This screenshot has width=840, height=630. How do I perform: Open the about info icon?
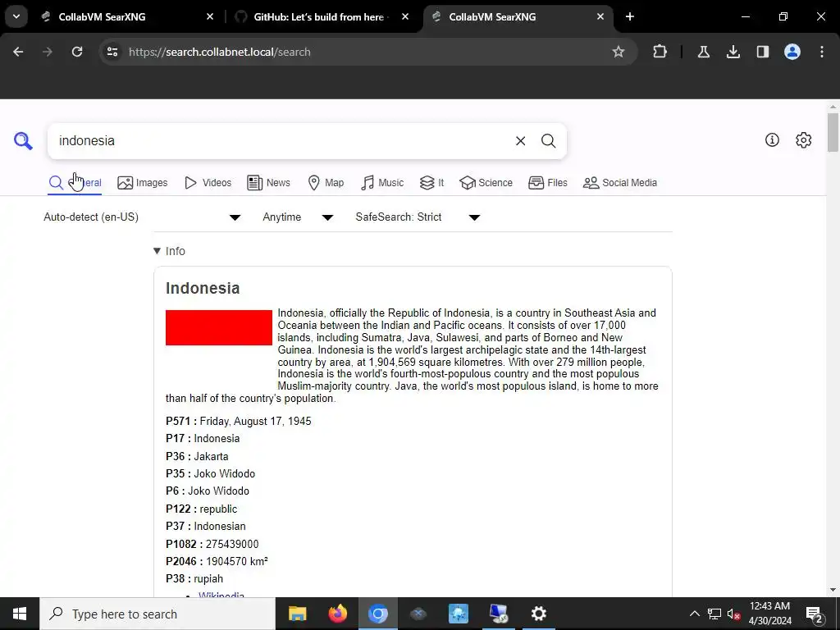tap(772, 139)
